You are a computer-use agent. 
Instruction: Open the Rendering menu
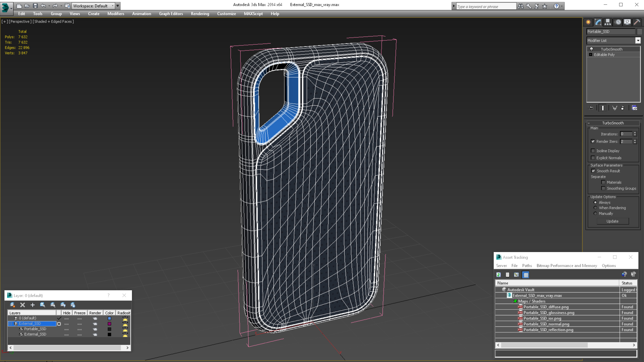coord(200,14)
